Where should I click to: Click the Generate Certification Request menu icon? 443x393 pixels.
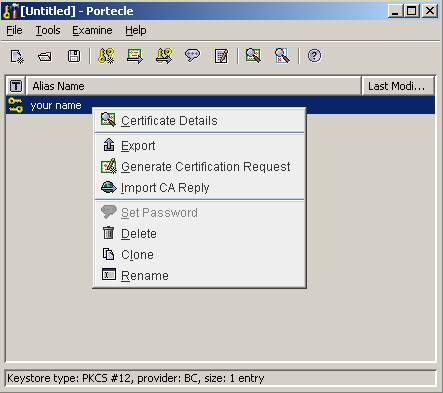109,166
